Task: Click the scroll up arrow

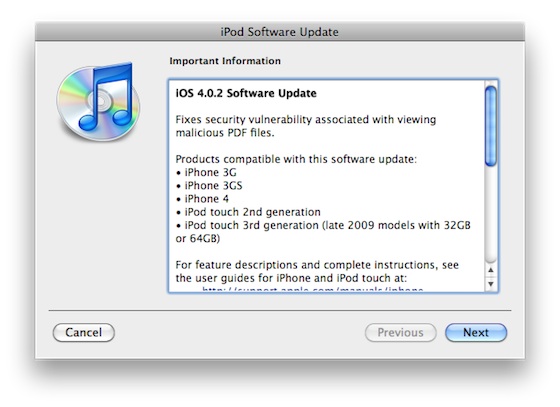Action: click(491, 270)
